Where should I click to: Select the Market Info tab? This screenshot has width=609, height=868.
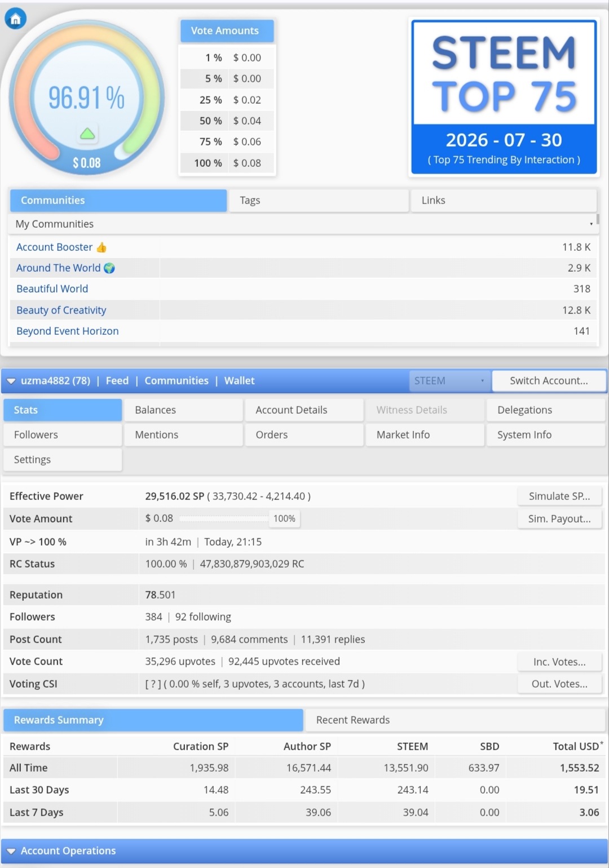(x=425, y=435)
